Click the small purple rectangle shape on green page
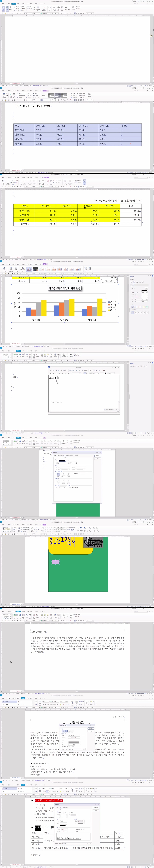Viewport: 154px width, 868px height. point(55,562)
